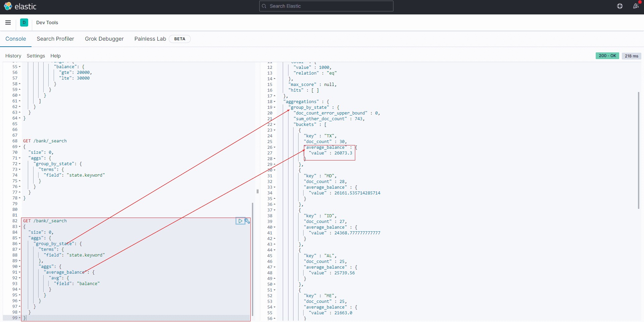This screenshot has width=644, height=322.
Task: Open console Settings
Action: 36,56
